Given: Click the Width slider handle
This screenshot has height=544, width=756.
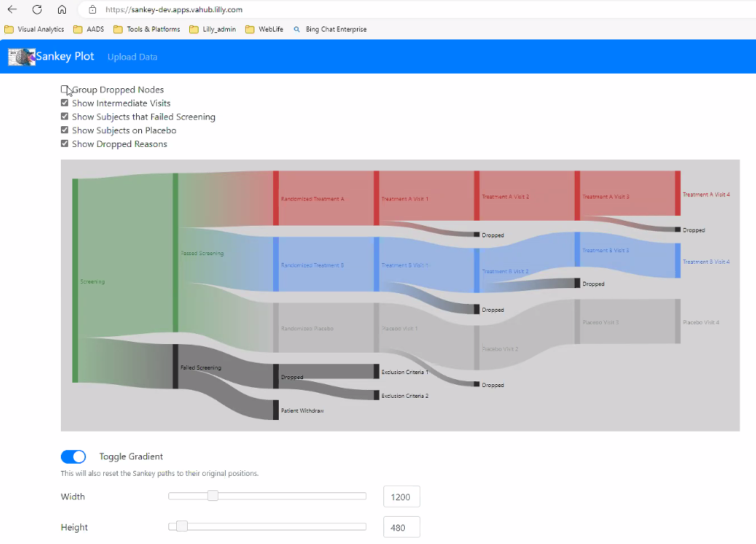Looking at the screenshot, I should click(x=213, y=496).
